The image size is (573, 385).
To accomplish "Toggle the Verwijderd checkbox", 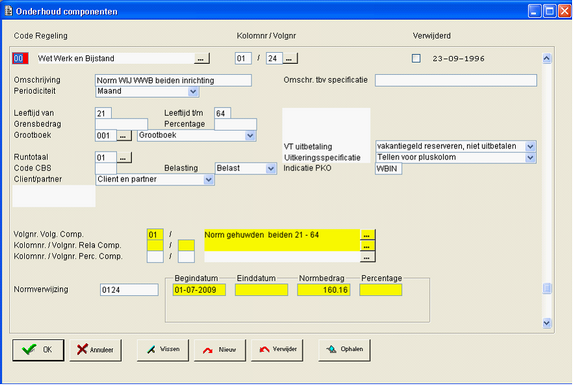I will click(x=416, y=58).
